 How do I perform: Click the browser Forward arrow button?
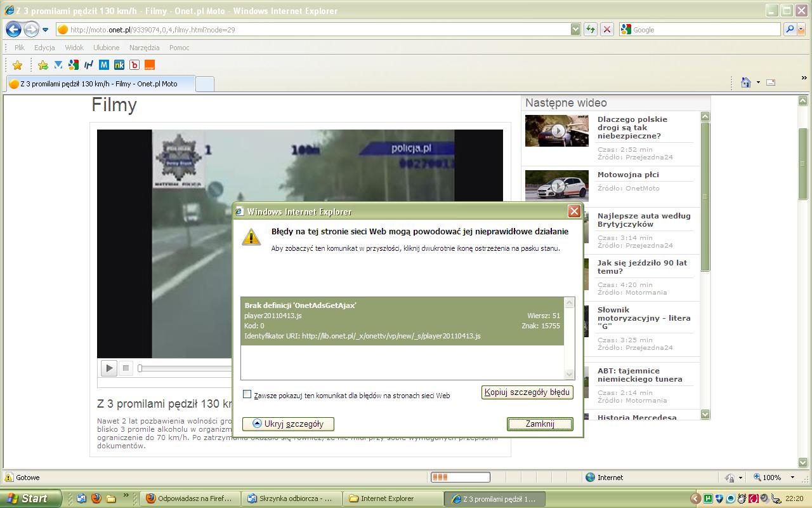[31, 29]
